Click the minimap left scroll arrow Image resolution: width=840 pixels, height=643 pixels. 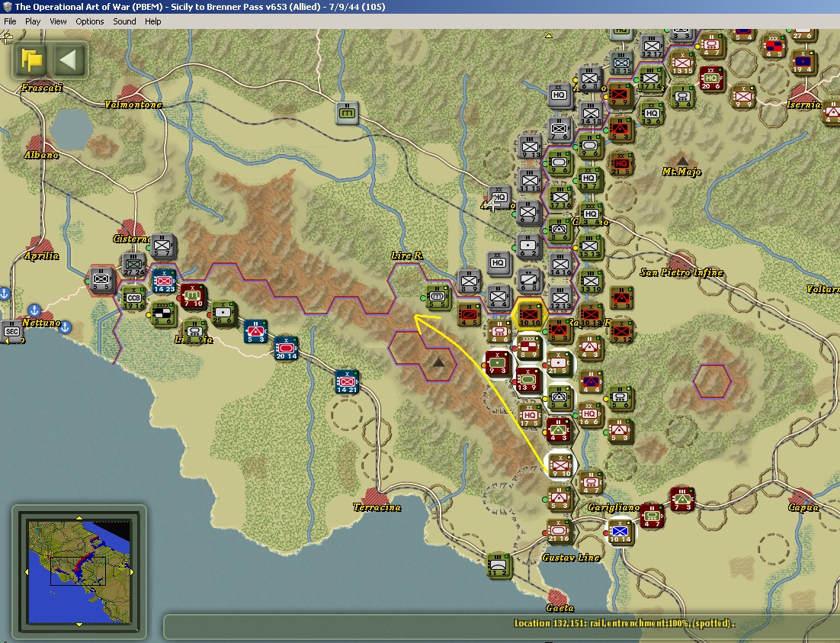pos(26,572)
